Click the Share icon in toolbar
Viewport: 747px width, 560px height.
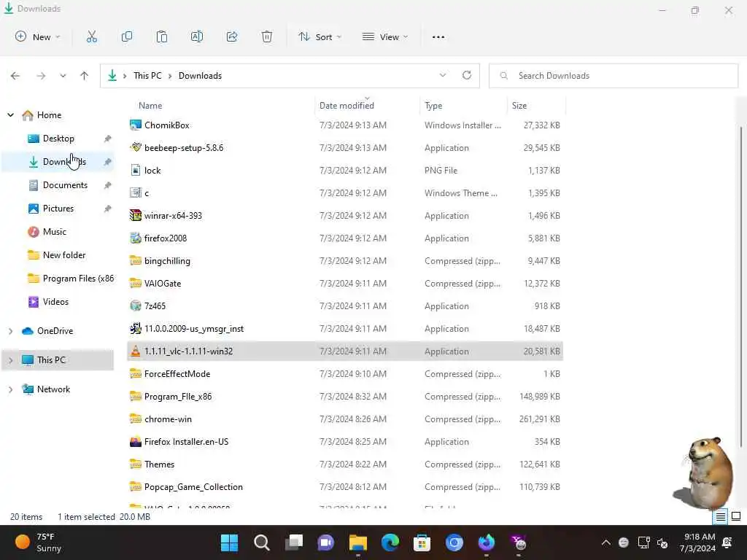232,36
